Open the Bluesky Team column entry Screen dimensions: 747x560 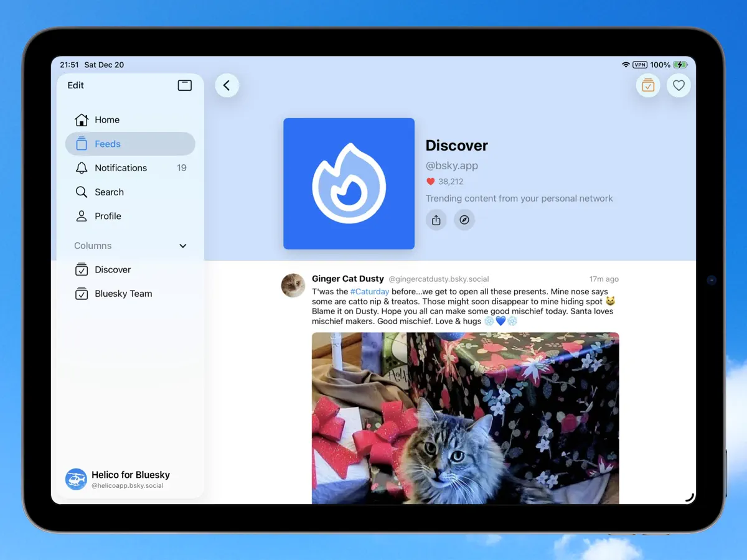pyautogui.click(x=130, y=294)
